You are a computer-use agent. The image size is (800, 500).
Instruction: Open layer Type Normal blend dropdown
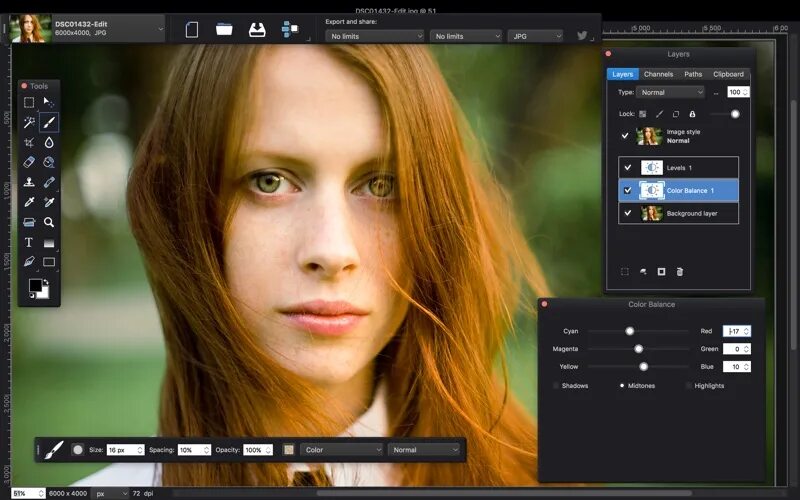coord(670,92)
